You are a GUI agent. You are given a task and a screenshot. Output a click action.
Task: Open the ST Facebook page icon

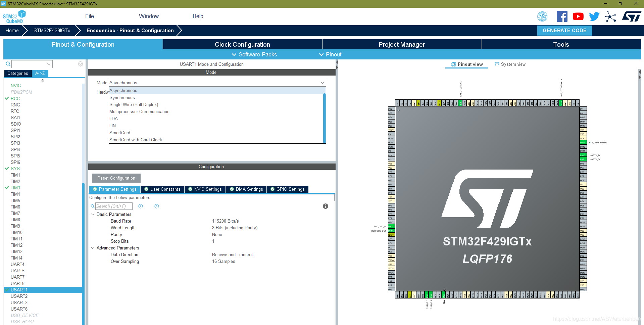click(x=562, y=16)
